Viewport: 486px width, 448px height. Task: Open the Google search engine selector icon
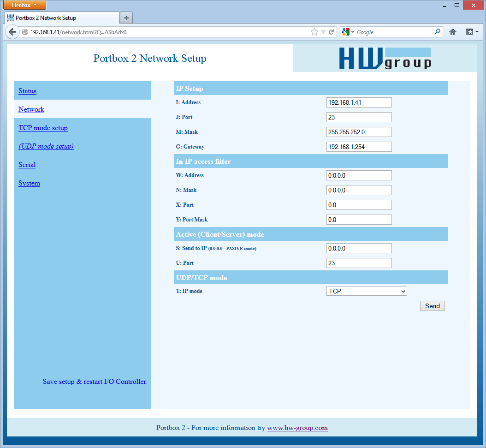(x=348, y=32)
